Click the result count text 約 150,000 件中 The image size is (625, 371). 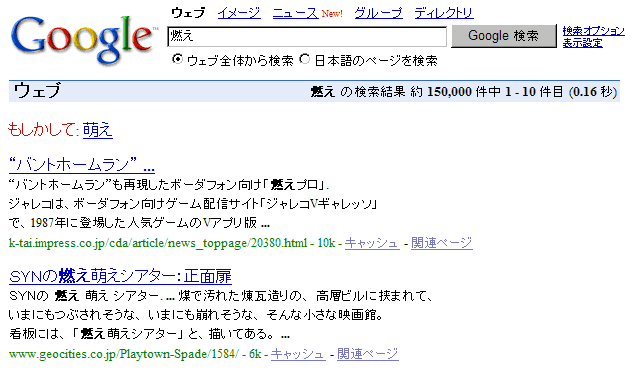[x=456, y=92]
